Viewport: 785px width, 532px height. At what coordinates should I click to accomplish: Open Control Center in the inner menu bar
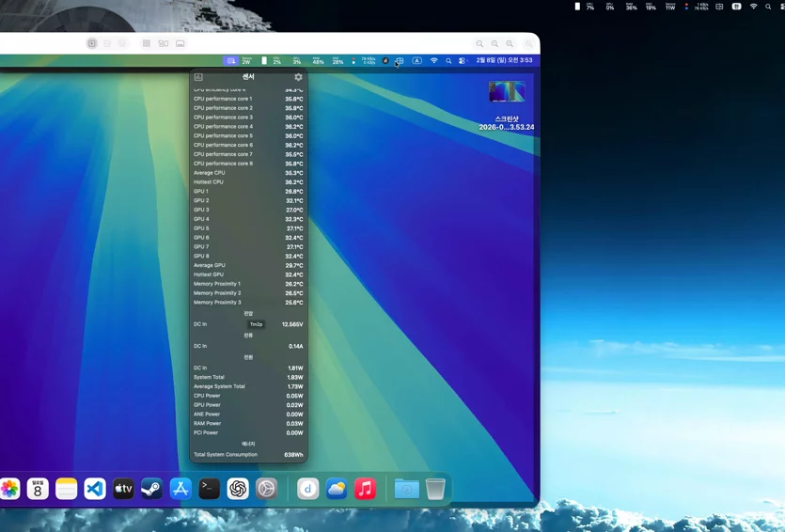[x=463, y=60]
